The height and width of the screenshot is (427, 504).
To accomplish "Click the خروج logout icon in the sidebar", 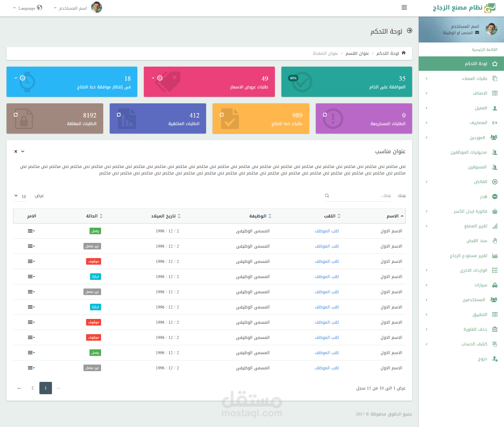I will tap(495, 359).
